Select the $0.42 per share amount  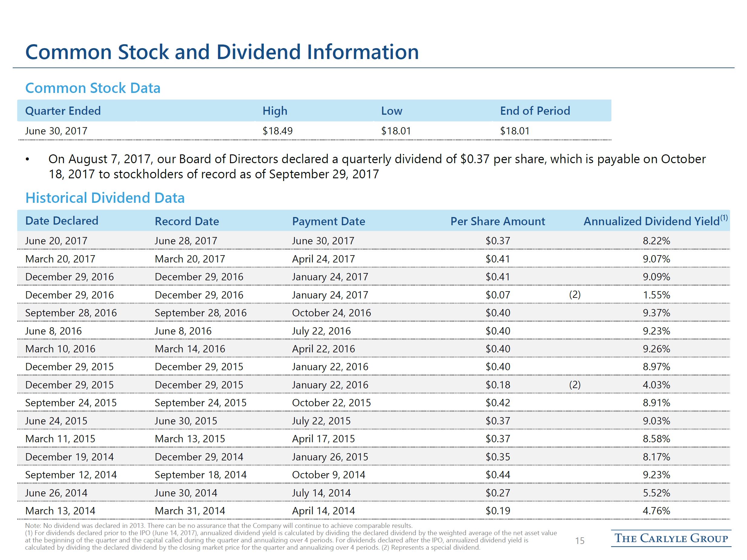click(x=498, y=403)
